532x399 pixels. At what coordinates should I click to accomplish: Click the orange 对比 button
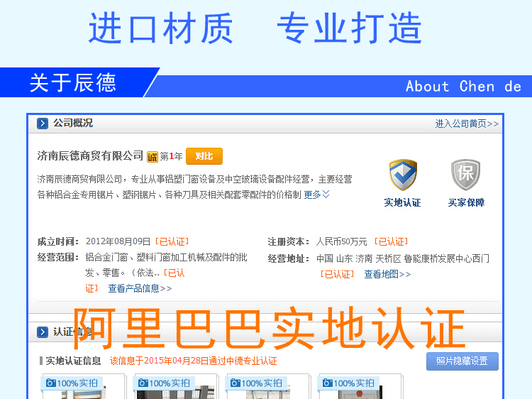click(x=204, y=156)
